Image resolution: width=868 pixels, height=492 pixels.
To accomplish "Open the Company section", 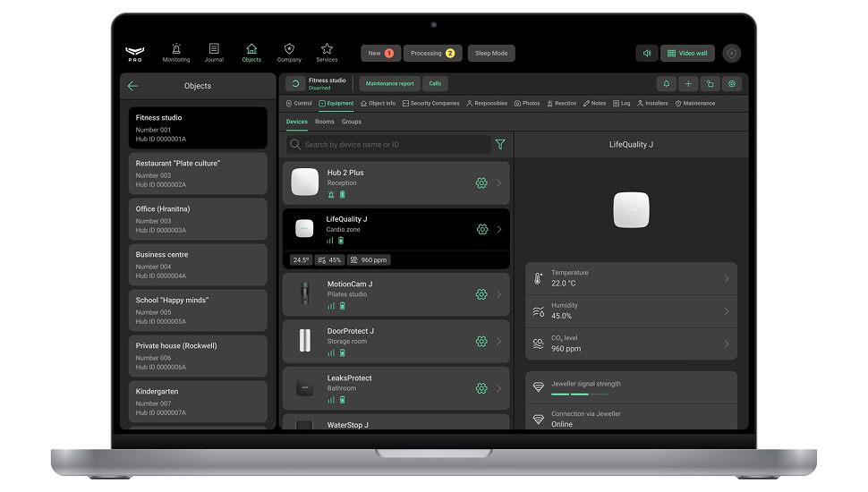I will (x=289, y=53).
